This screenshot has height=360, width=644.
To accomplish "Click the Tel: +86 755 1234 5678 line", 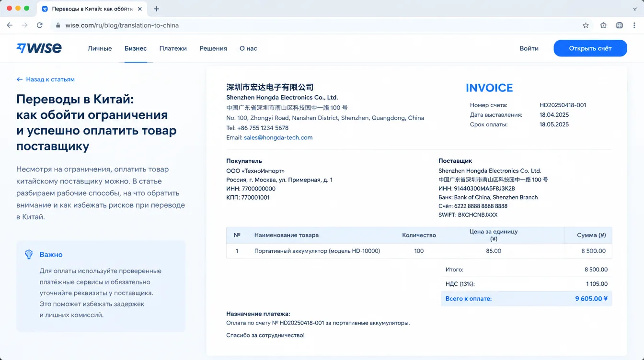I will pos(257,128).
